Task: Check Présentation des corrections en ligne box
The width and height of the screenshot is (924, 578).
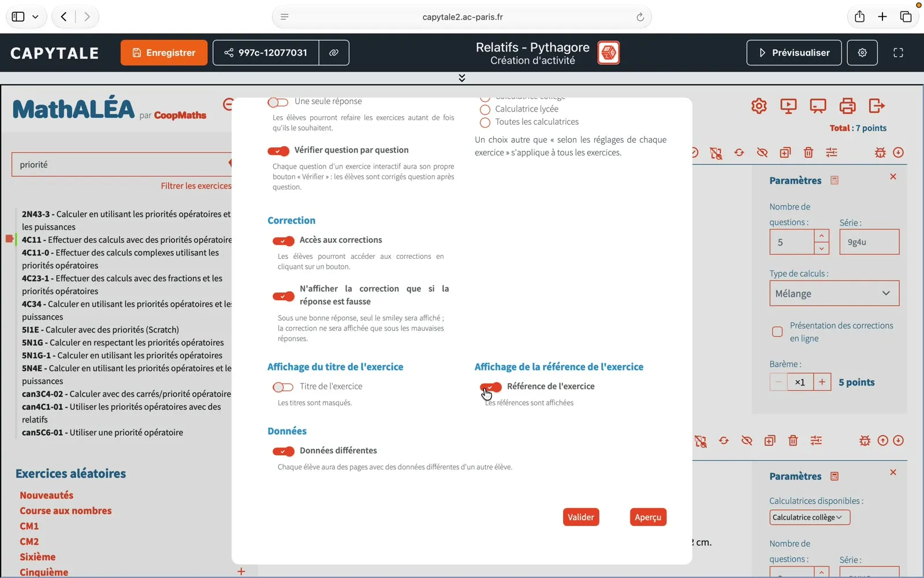Action: pyautogui.click(x=777, y=332)
